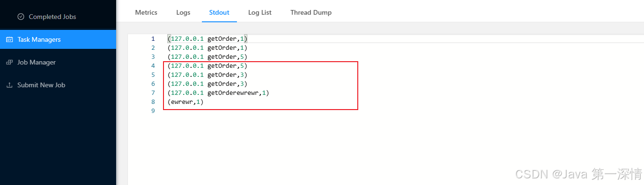The height and width of the screenshot is (185, 644).
Task: Click empty line number 9 in gutter
Action: coord(153,111)
